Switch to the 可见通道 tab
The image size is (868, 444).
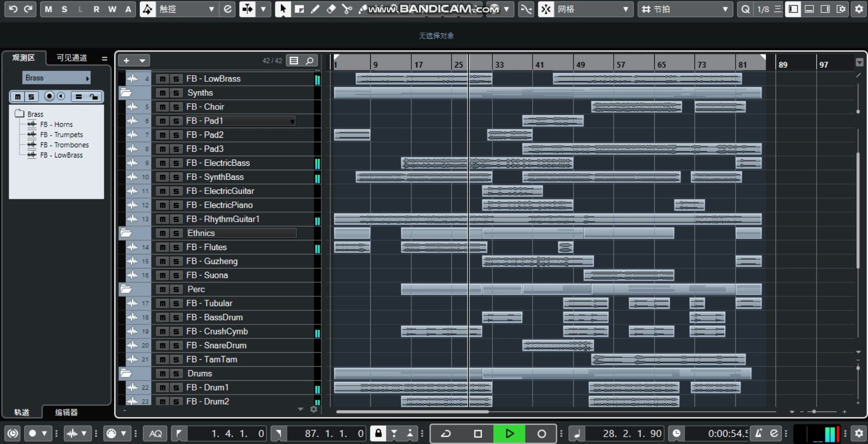tap(72, 58)
